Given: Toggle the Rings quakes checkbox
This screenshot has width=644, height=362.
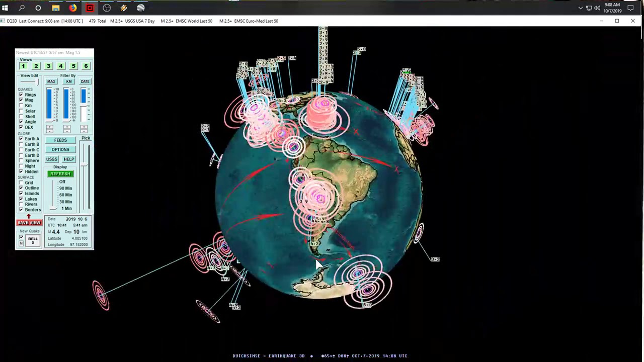Looking at the screenshot, I should pyautogui.click(x=21, y=95).
